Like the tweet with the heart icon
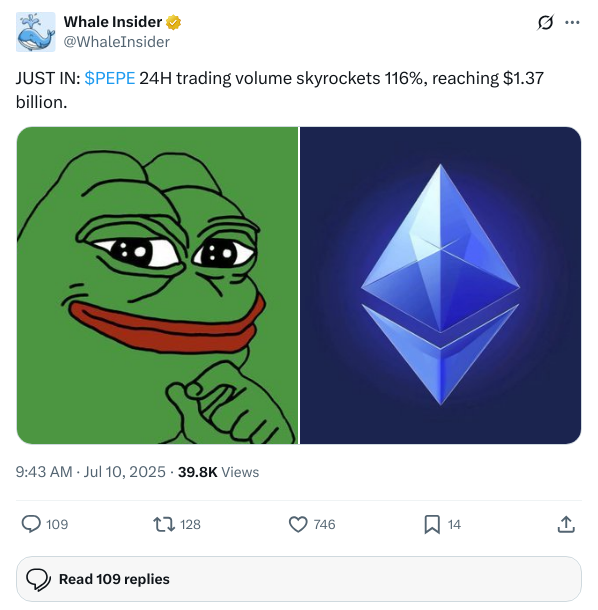Image resolution: width=598 pixels, height=610 pixels. point(298,524)
